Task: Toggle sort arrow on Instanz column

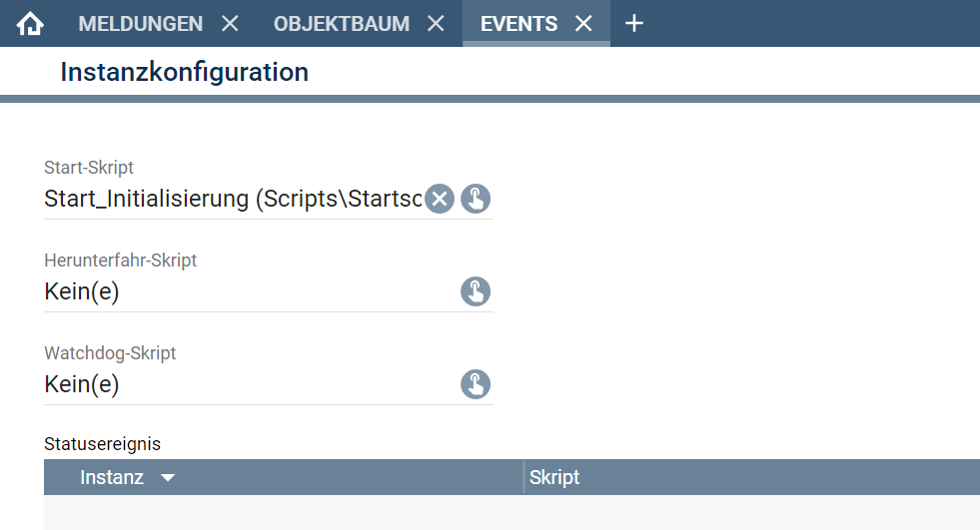Action: click(x=168, y=478)
